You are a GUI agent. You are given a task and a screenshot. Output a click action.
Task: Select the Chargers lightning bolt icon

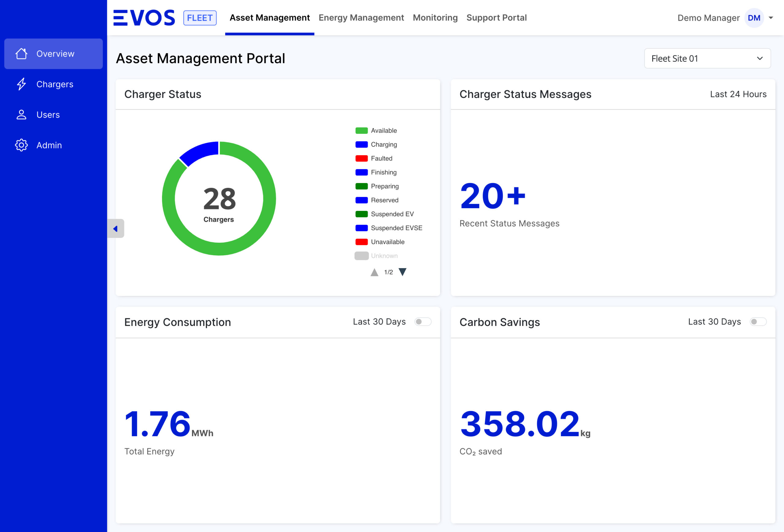21,84
